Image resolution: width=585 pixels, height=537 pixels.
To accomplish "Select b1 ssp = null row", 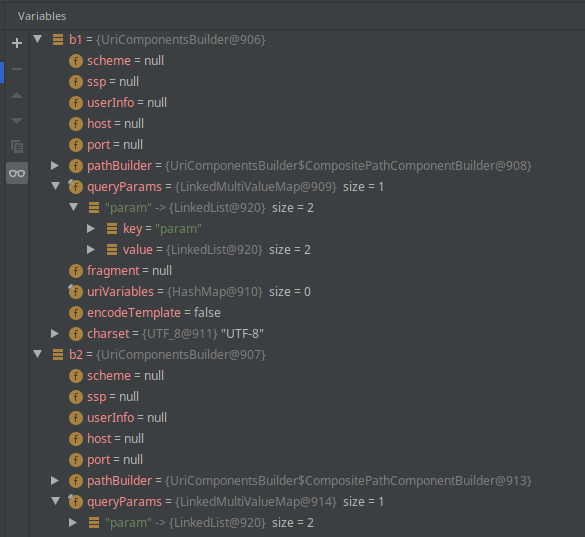I will pyautogui.click(x=307, y=82).
